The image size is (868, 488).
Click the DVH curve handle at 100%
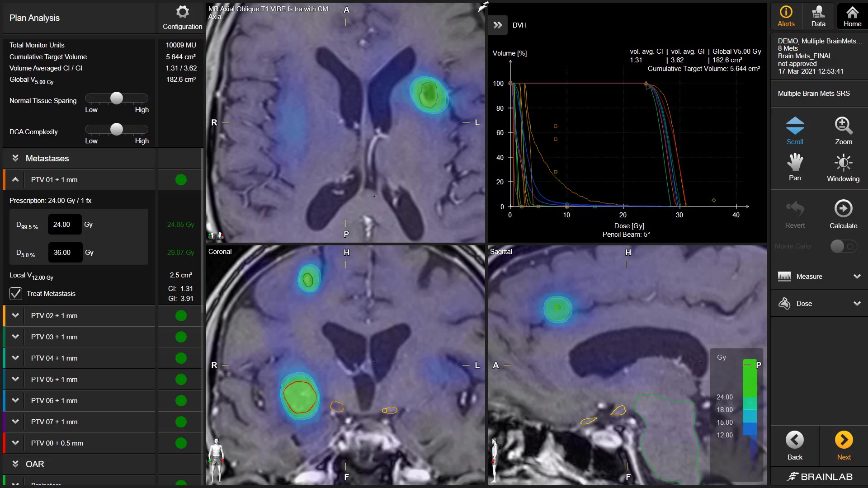click(646, 84)
